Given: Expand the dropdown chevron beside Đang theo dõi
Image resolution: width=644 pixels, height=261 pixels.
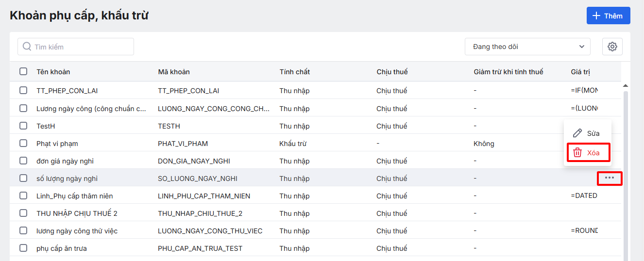Looking at the screenshot, I should tap(582, 47).
